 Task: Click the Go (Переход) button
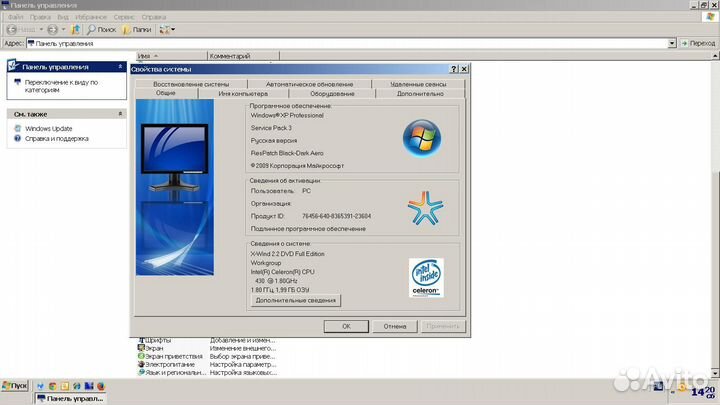pos(698,43)
